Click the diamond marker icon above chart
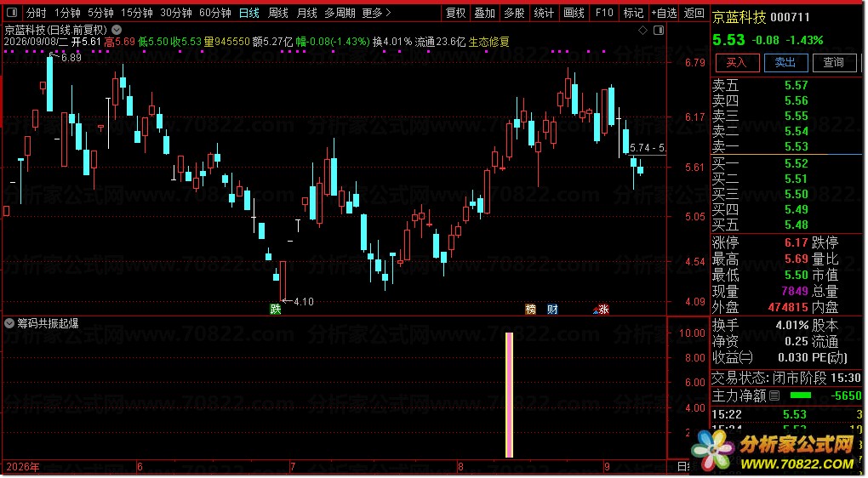The image size is (868, 478). [x=642, y=31]
